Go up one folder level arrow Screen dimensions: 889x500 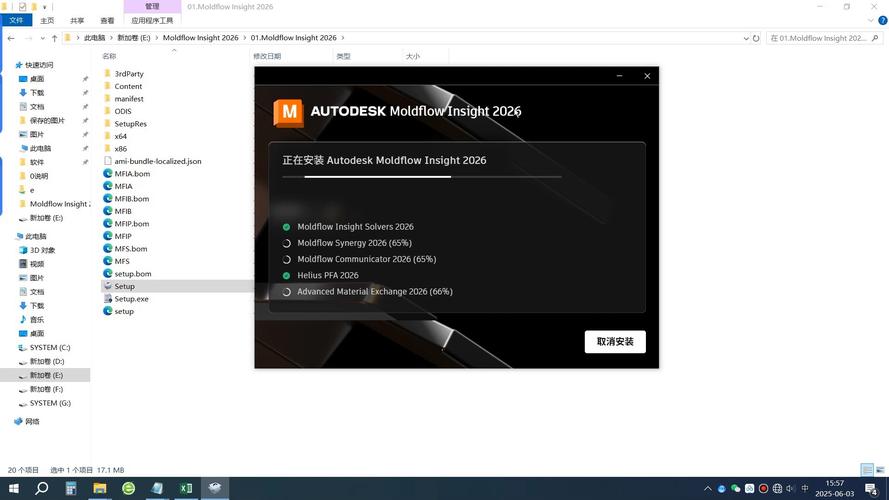(54, 38)
